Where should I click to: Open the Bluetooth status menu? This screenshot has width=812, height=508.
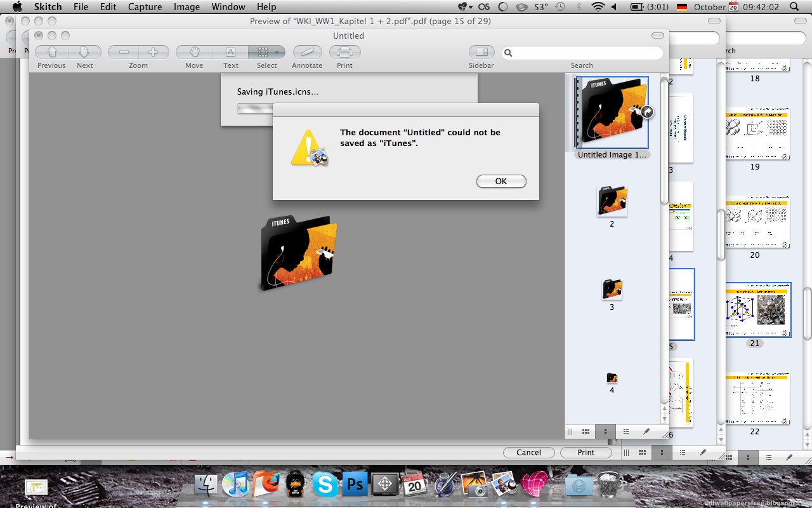pyautogui.click(x=579, y=7)
